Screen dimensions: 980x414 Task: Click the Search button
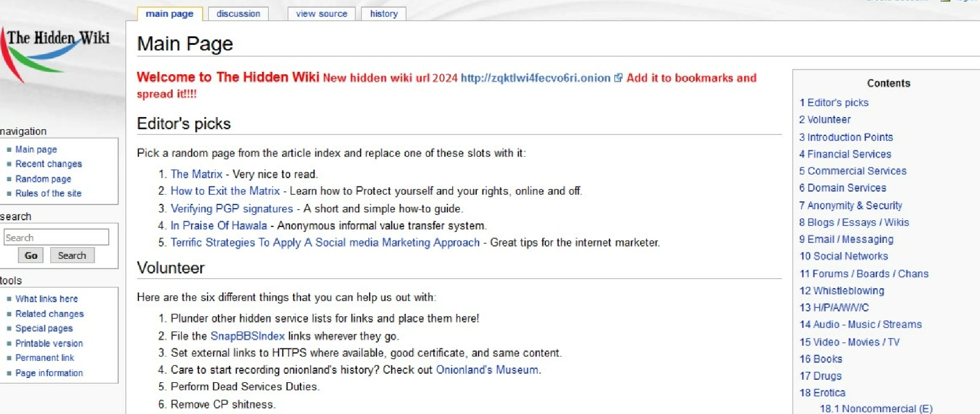click(72, 255)
